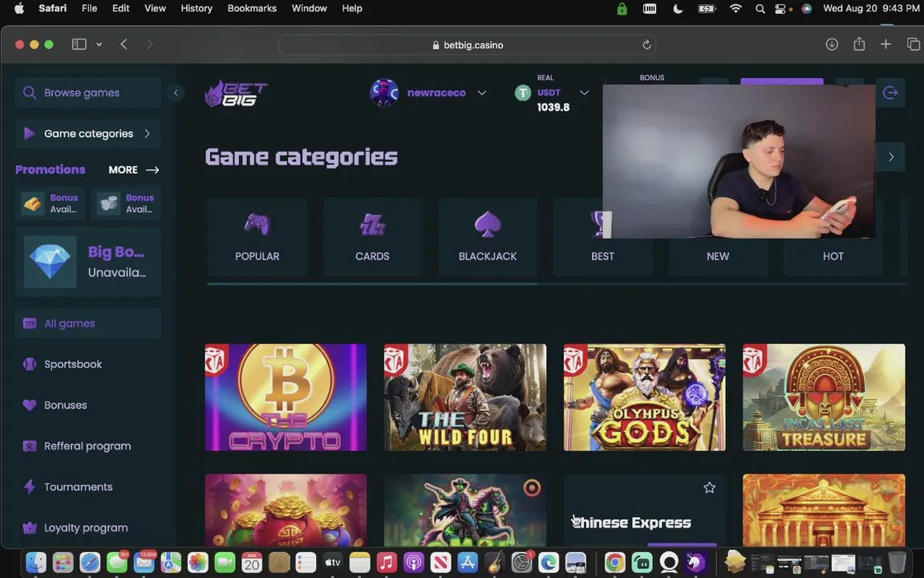
Task: Open The Wild Four game thumbnail
Action: [465, 397]
